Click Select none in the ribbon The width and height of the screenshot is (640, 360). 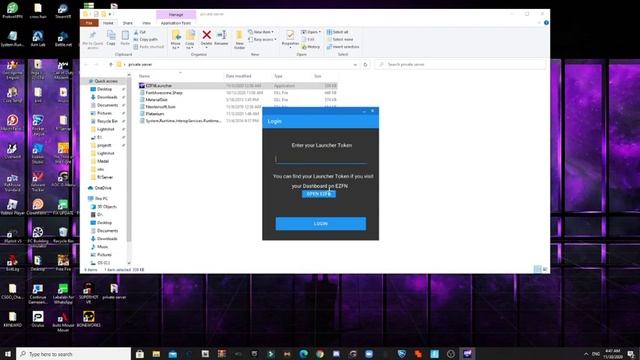coord(340,39)
